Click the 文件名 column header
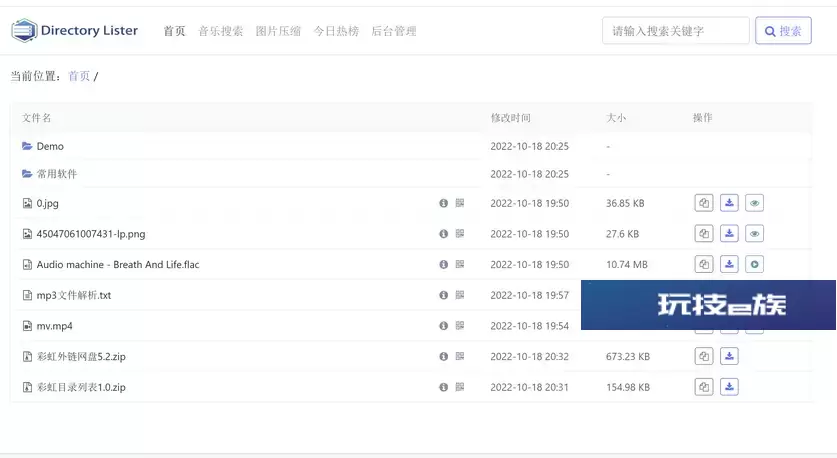Image resolution: width=837 pixels, height=458 pixels. click(36, 118)
